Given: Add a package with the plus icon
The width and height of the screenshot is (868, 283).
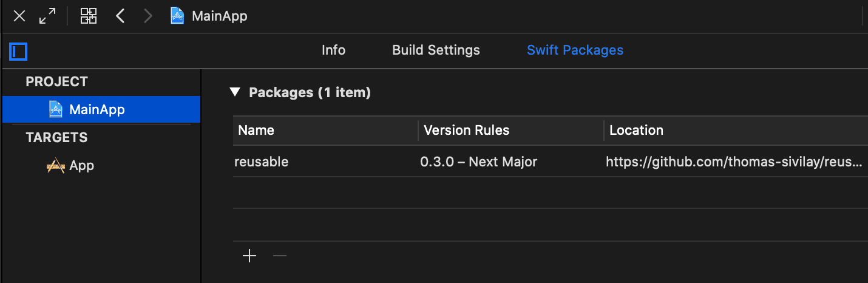Looking at the screenshot, I should point(249,256).
